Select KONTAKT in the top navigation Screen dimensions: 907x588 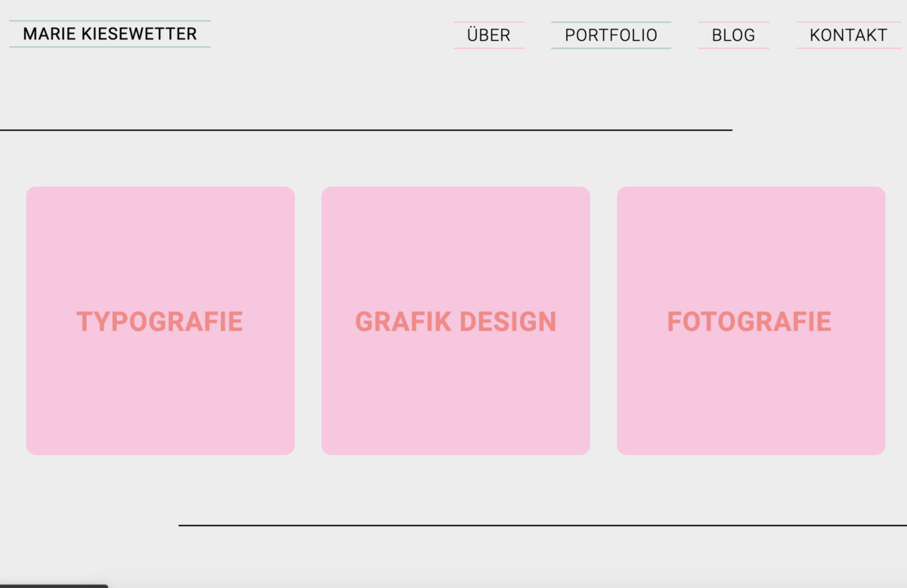coord(848,36)
